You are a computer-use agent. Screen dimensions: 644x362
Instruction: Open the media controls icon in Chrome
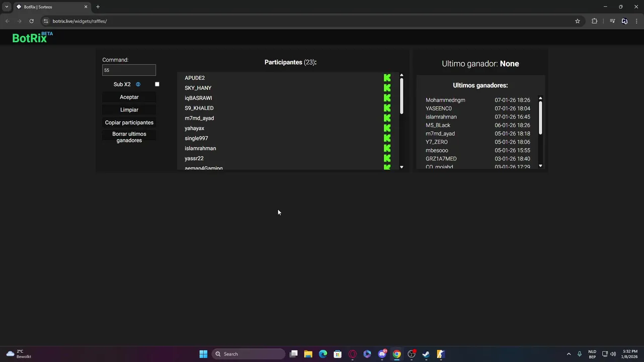[x=612, y=21]
